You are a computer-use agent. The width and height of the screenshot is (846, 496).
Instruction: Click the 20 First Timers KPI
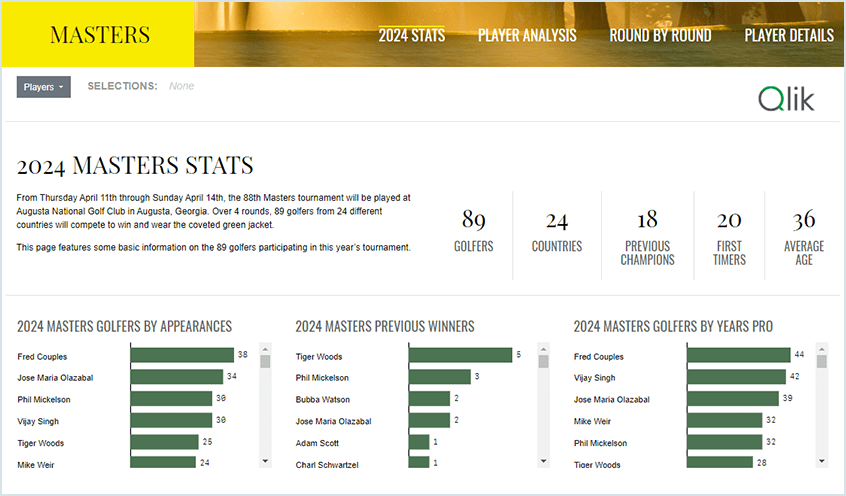(x=729, y=237)
